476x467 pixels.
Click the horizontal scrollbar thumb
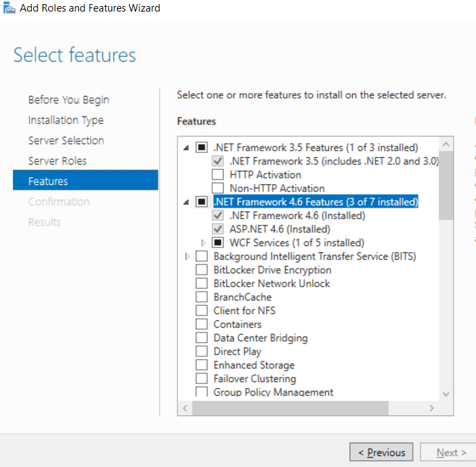pos(290,408)
